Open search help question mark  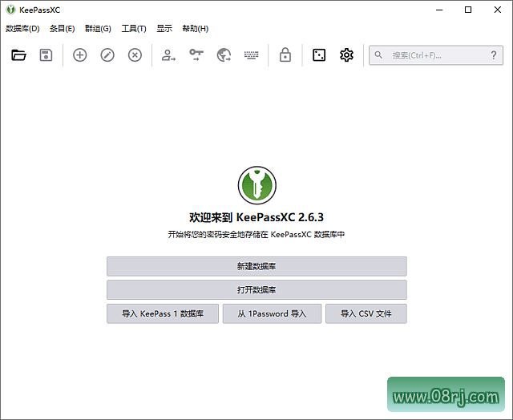494,55
